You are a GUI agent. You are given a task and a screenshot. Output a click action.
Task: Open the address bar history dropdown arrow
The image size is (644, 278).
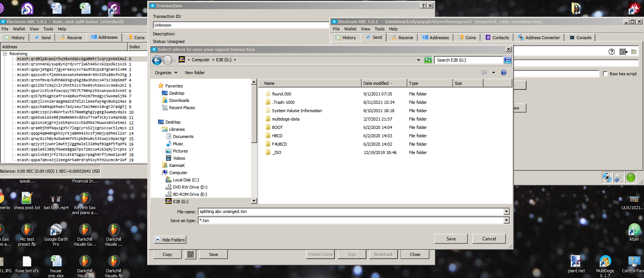point(418,60)
